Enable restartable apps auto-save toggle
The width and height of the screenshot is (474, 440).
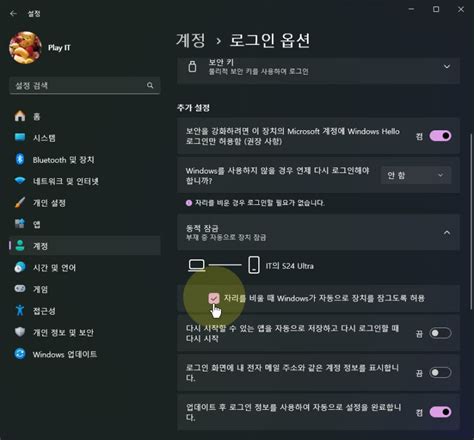tap(440, 333)
